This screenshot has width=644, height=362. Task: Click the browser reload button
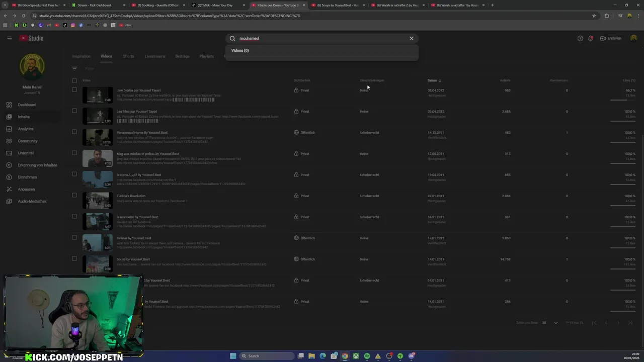[x=23, y=16]
